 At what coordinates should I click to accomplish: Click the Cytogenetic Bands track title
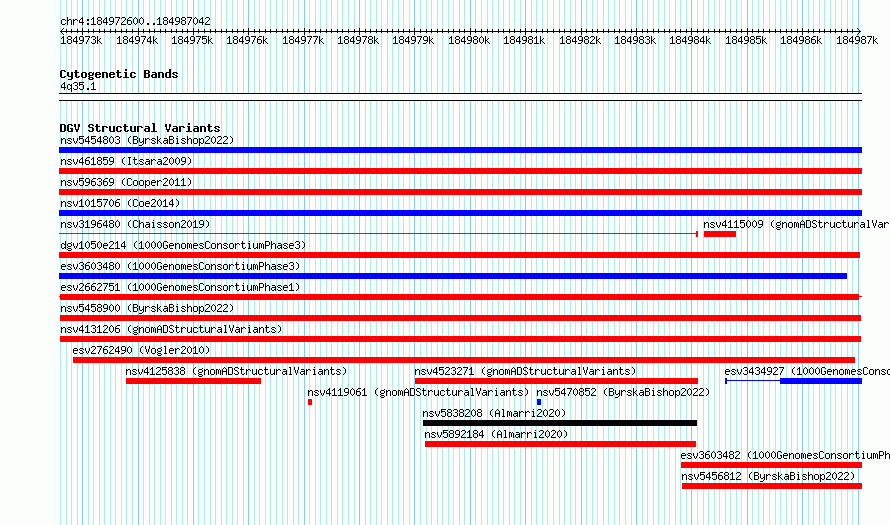click(x=119, y=74)
